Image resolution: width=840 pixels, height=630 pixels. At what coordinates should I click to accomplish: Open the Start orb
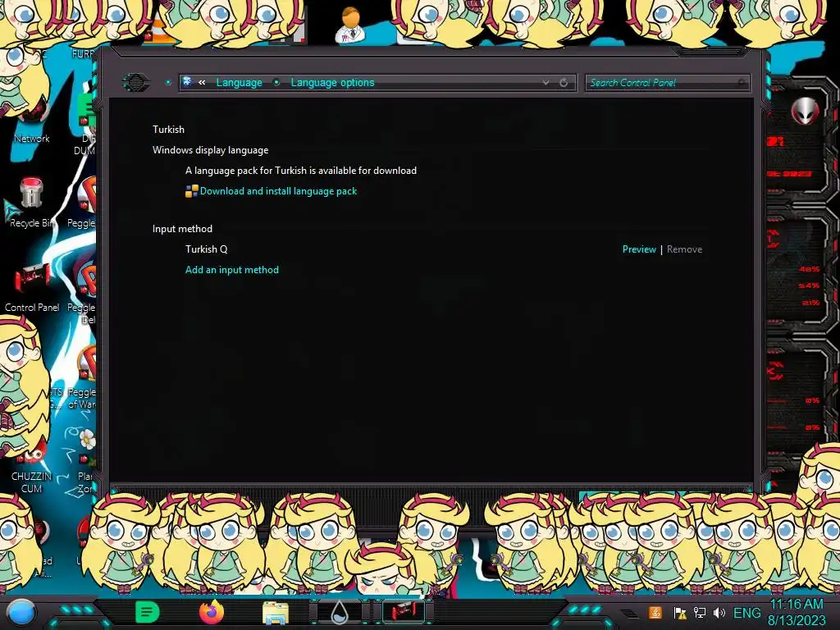[x=21, y=612]
